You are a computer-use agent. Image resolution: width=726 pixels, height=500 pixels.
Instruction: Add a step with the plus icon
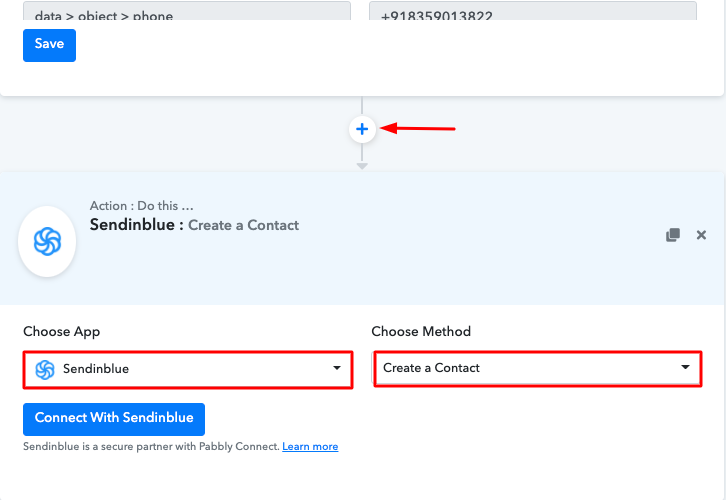[x=362, y=129]
